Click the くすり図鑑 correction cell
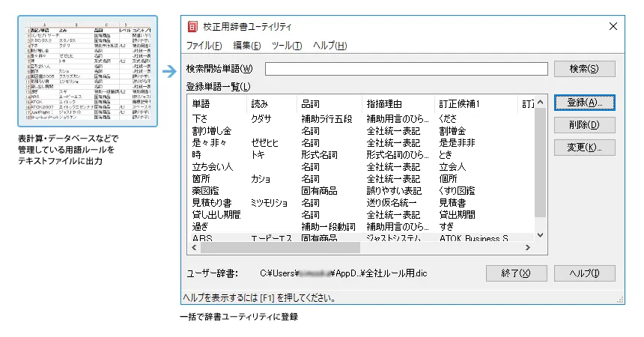Viewport: 644px width, 337px height. click(457, 191)
